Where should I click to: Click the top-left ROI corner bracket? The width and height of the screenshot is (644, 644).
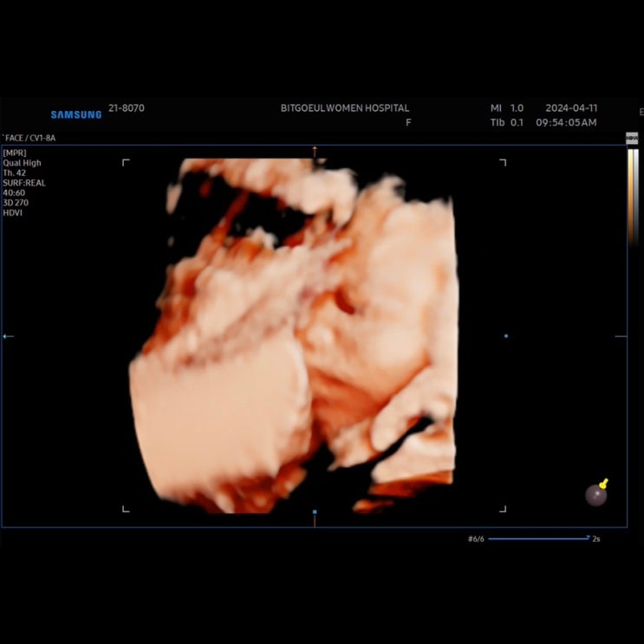click(126, 162)
